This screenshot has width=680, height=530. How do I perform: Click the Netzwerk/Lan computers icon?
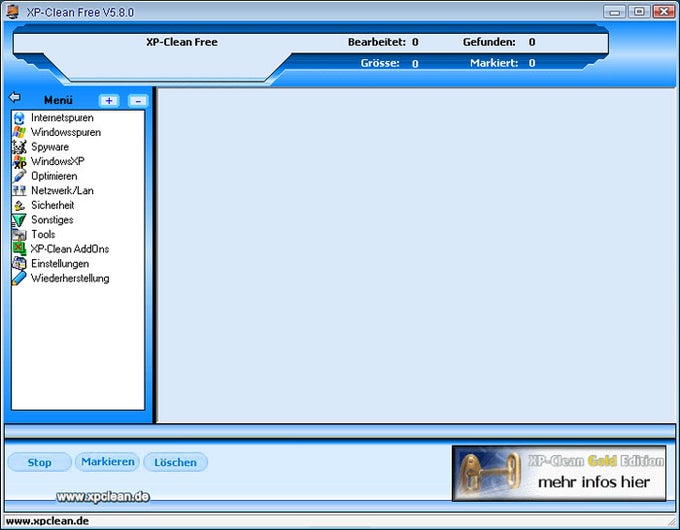pos(19,191)
